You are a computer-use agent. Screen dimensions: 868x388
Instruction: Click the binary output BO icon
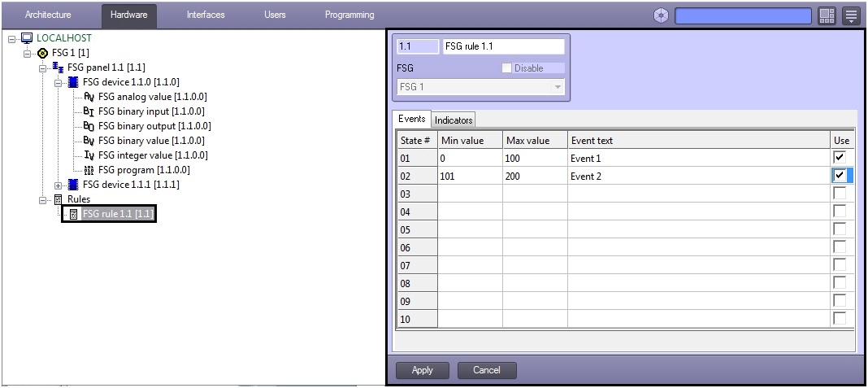(89, 126)
